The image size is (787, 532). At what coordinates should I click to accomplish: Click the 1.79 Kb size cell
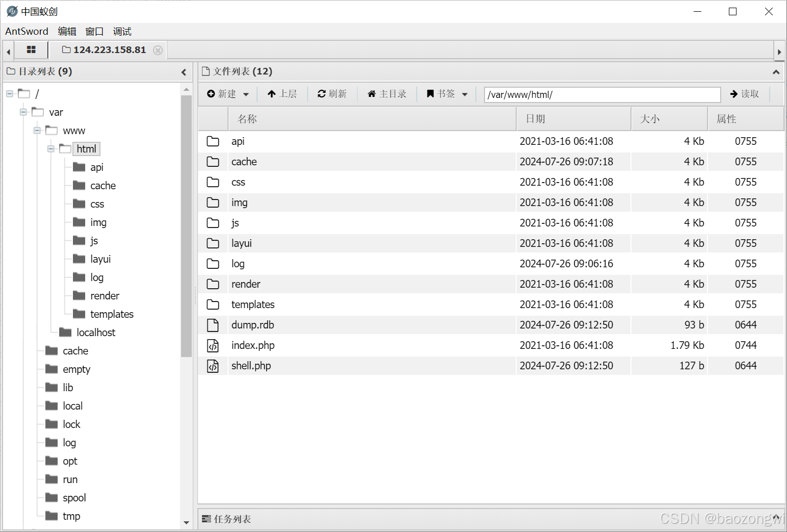(x=687, y=345)
